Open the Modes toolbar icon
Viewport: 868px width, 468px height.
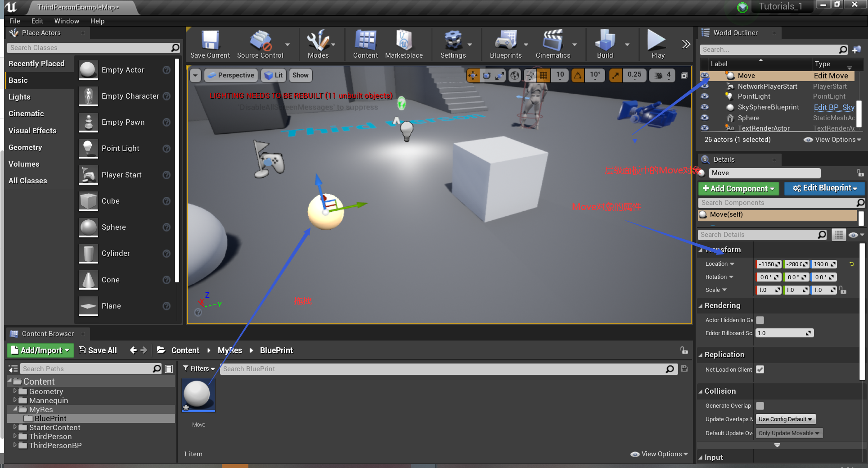pos(318,44)
